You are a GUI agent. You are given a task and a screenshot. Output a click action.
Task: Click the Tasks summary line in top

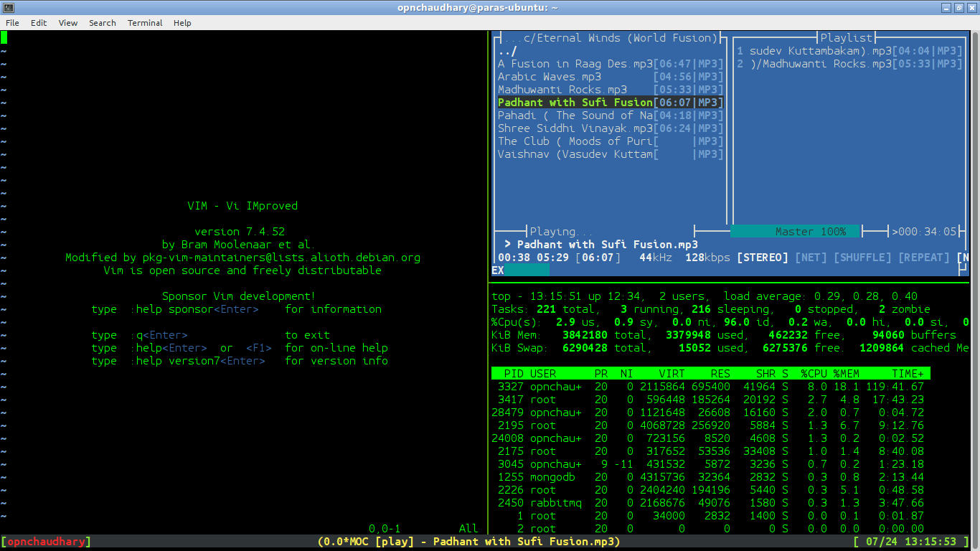click(711, 309)
